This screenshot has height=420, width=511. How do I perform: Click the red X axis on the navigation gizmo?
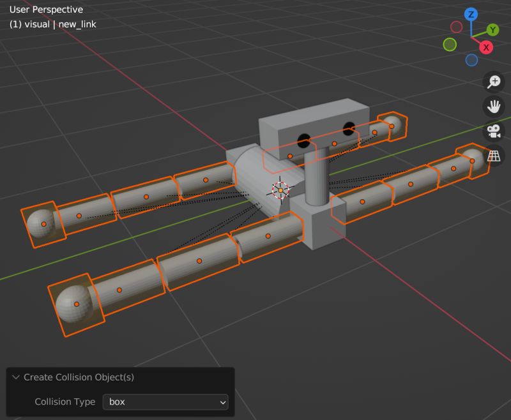tap(485, 47)
